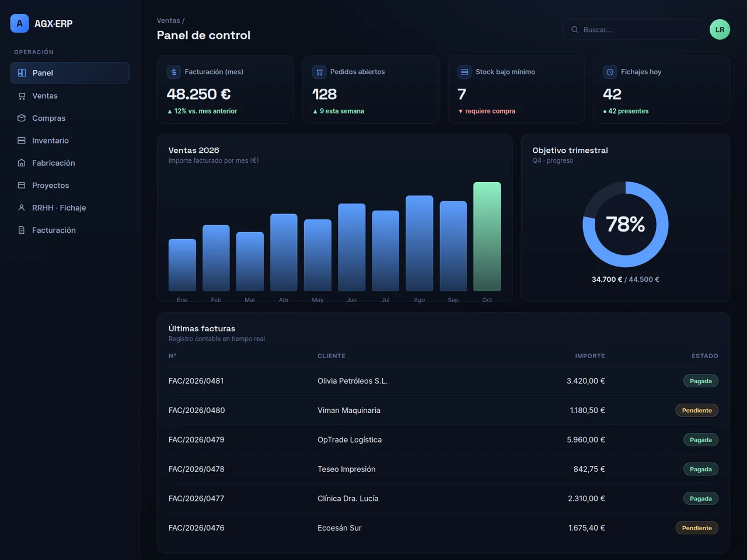Click Pendiente badge for Viman Maquinaria

(697, 411)
